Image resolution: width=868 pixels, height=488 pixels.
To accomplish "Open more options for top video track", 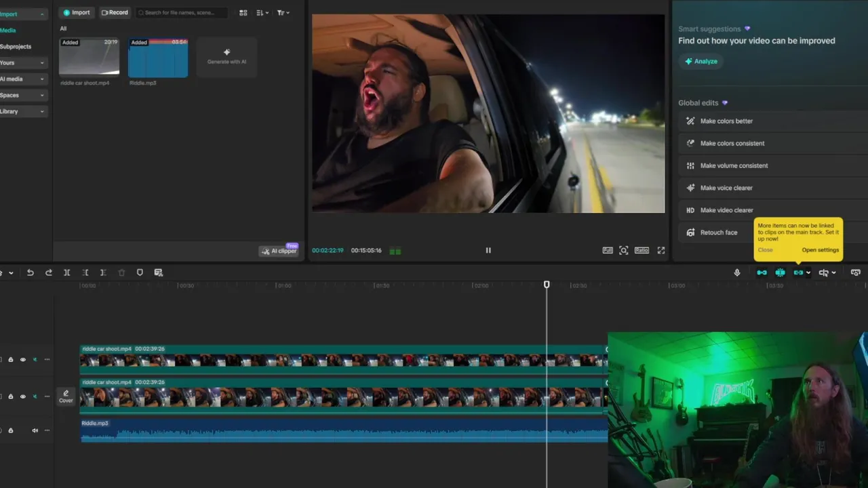I will (47, 360).
